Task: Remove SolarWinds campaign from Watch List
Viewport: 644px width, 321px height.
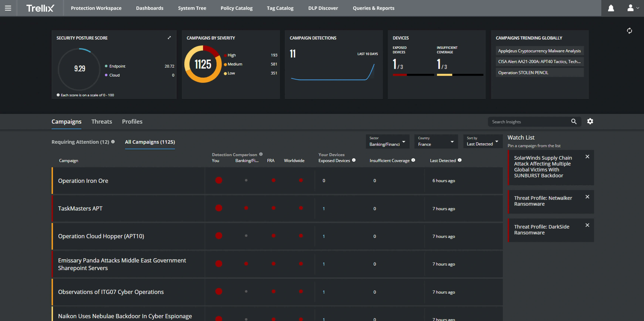Action: click(x=587, y=157)
